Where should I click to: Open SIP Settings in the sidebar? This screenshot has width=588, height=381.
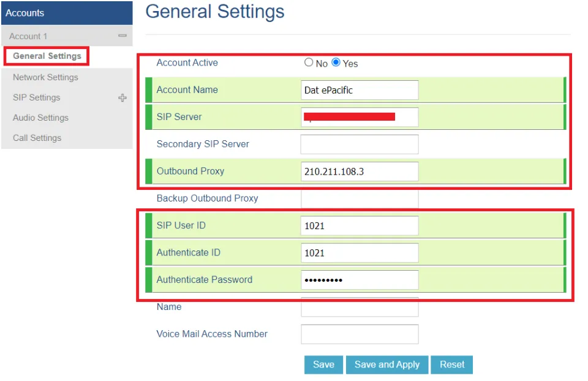(x=36, y=97)
